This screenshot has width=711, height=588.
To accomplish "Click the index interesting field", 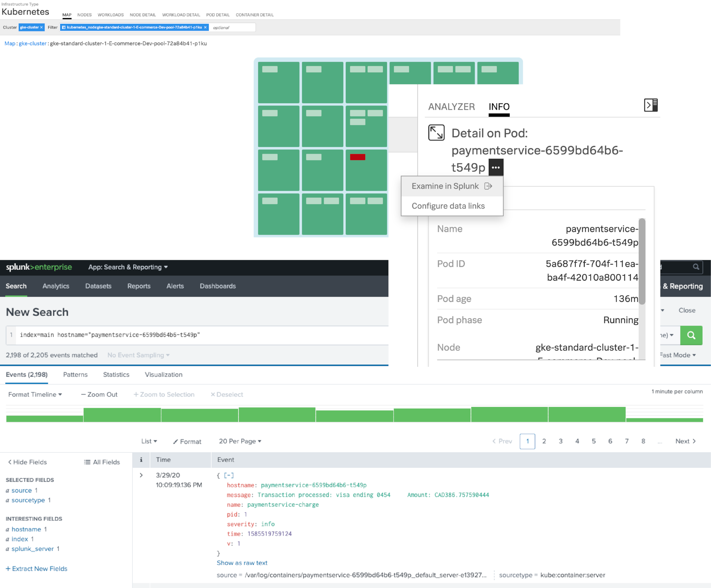I will tap(20, 539).
